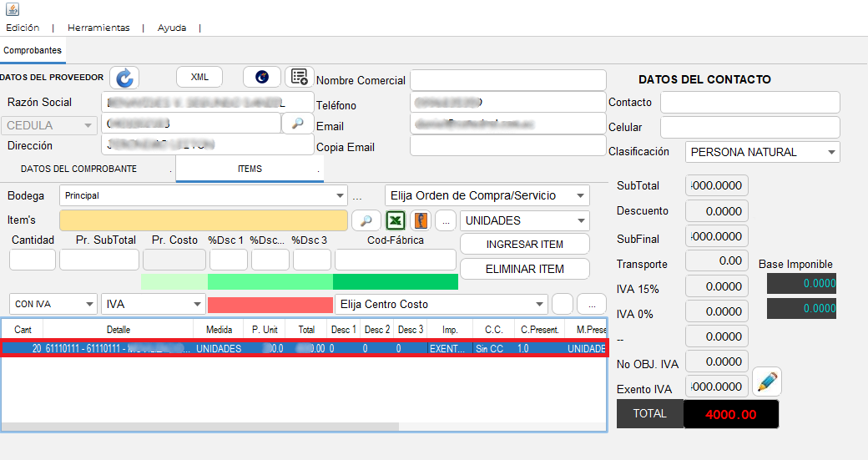Click the light green color bar
This screenshot has width=868, height=460.
pos(174,281)
